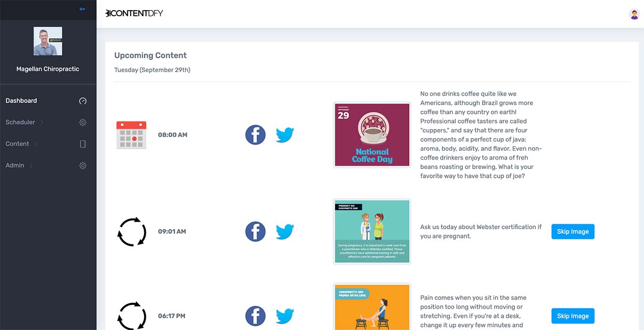Open the user avatar menu at top right

point(634,14)
